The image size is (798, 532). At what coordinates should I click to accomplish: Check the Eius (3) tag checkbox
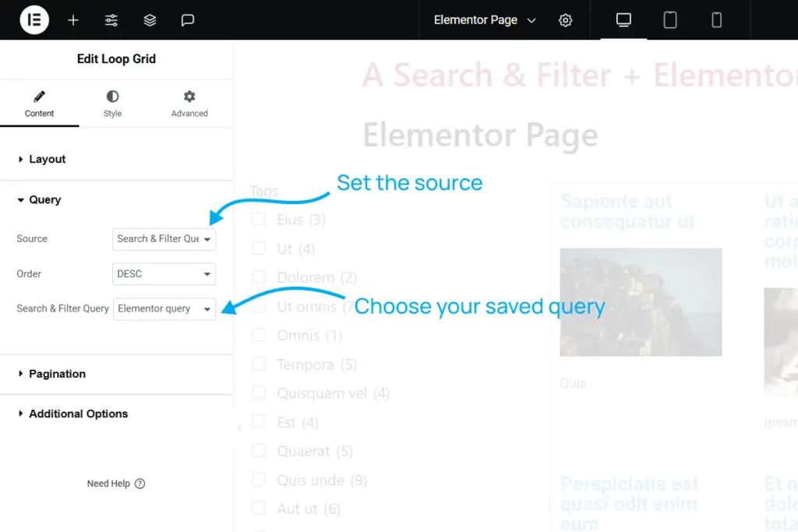tap(259, 219)
